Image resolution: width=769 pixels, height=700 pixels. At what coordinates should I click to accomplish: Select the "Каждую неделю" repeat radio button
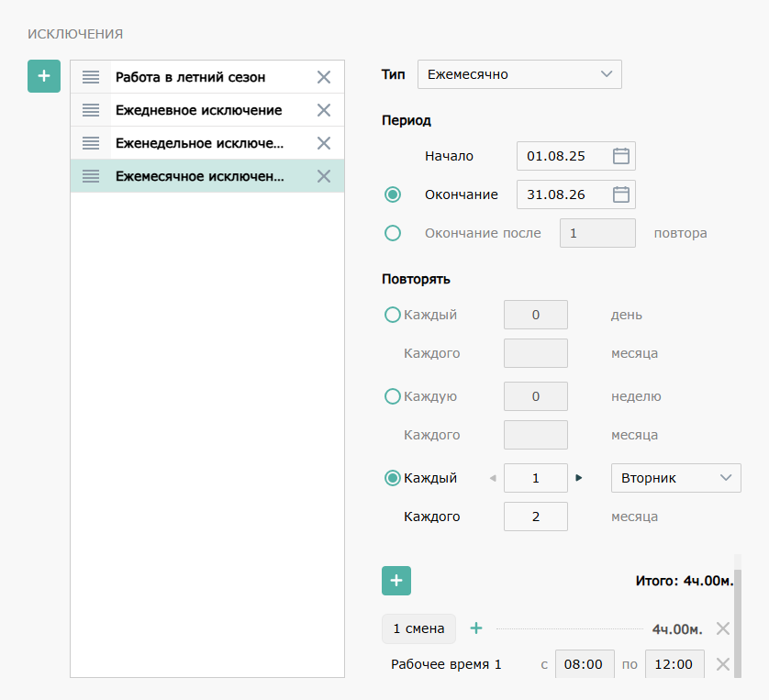(x=393, y=396)
